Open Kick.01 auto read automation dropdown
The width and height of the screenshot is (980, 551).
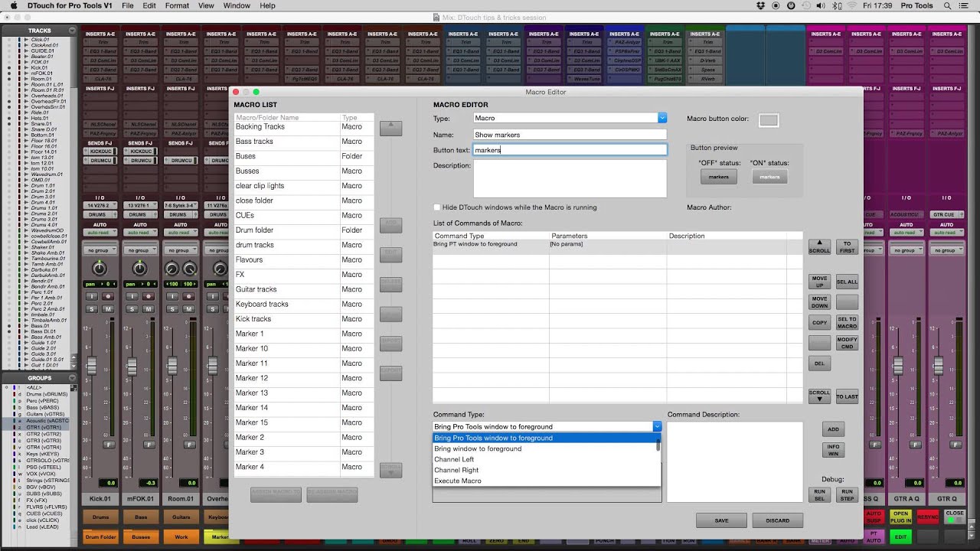click(100, 232)
